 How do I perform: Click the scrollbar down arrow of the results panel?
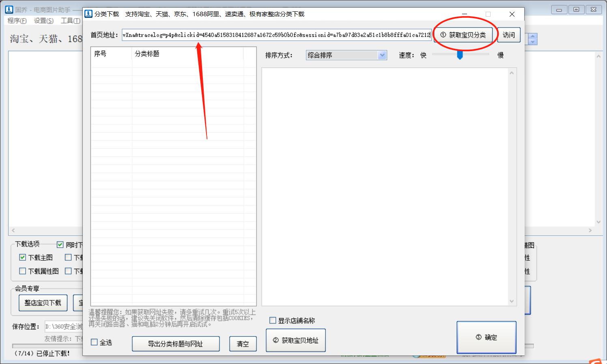pyautogui.click(x=512, y=301)
